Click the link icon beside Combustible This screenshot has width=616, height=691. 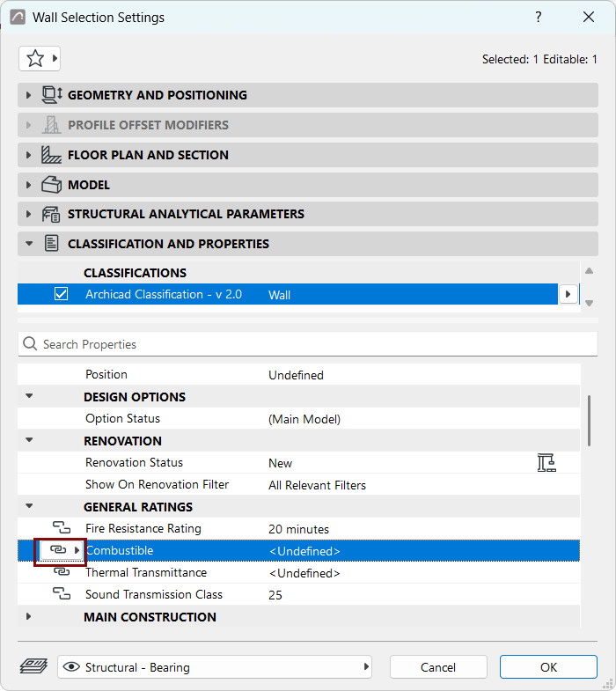pos(58,549)
